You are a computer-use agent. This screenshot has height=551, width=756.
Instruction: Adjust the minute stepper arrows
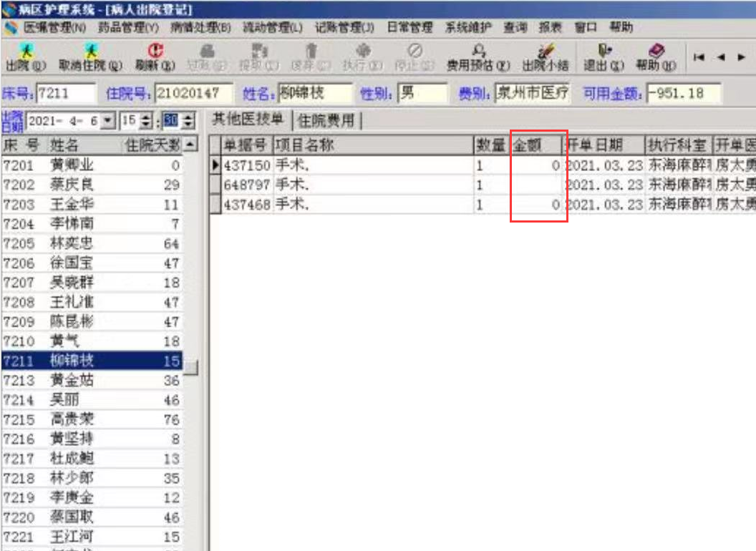pyautogui.click(x=188, y=120)
